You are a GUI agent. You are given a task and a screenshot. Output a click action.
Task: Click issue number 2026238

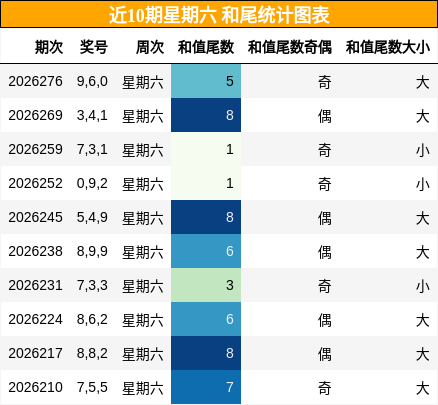pyautogui.click(x=35, y=251)
